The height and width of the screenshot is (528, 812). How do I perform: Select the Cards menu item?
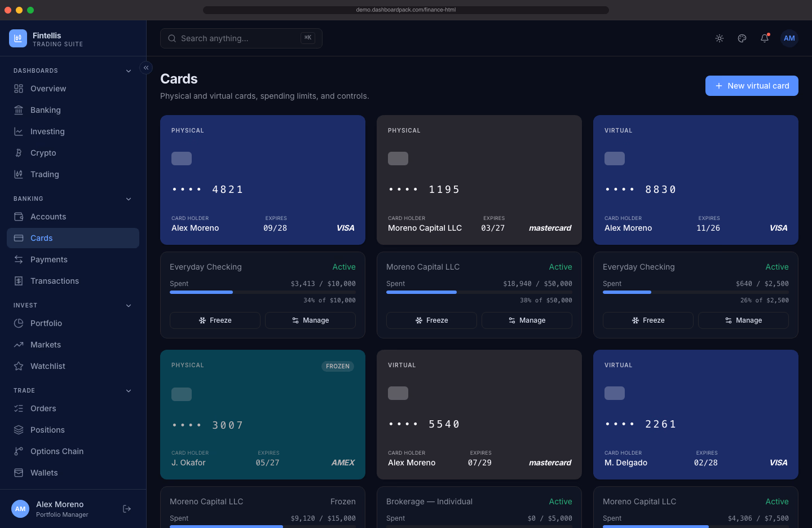click(x=73, y=238)
